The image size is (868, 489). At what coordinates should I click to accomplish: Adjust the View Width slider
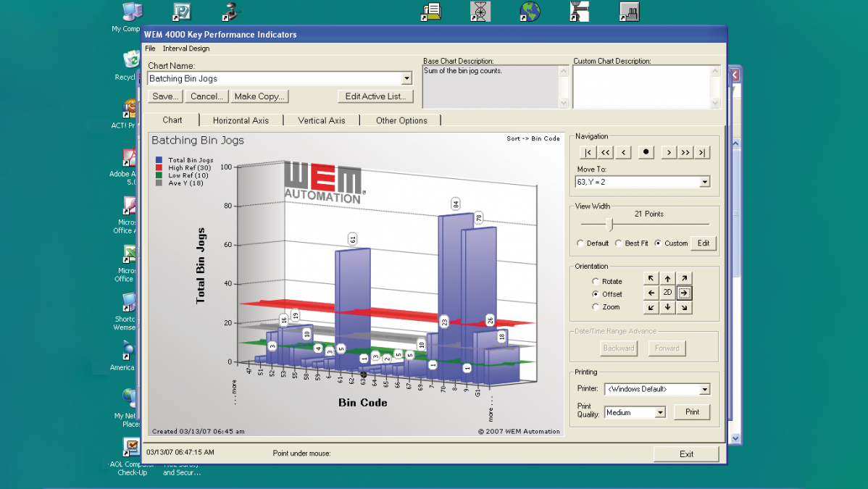pos(609,225)
